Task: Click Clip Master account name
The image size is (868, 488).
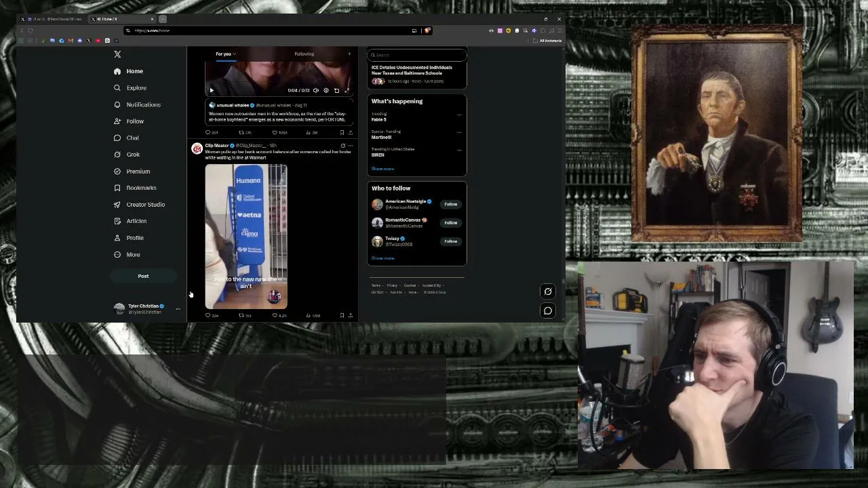Action: point(217,146)
